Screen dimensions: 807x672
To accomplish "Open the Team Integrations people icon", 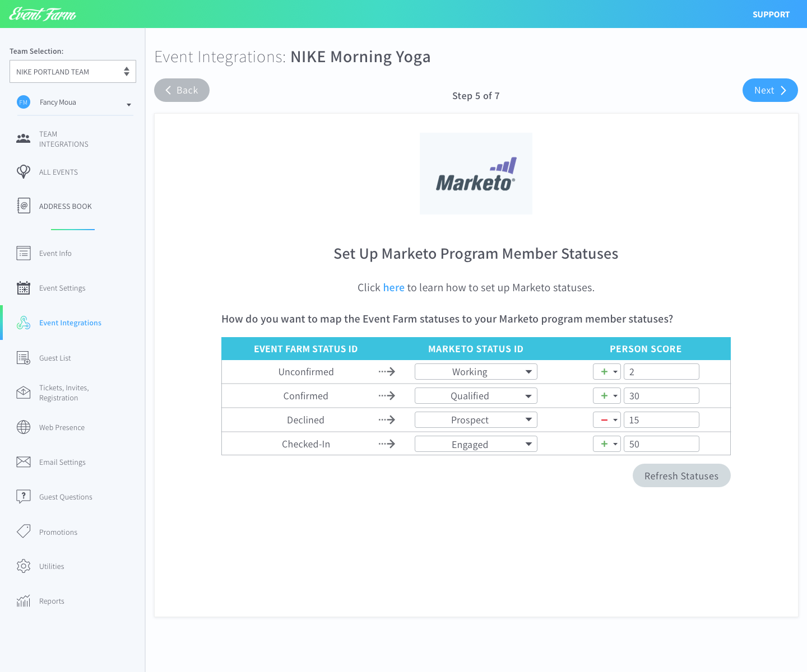I will (24, 138).
